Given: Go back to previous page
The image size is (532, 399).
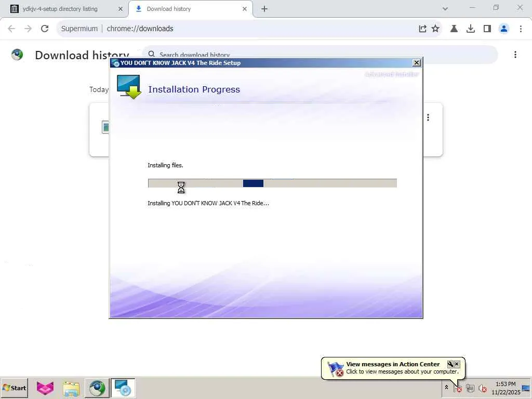Looking at the screenshot, I should click(11, 29).
